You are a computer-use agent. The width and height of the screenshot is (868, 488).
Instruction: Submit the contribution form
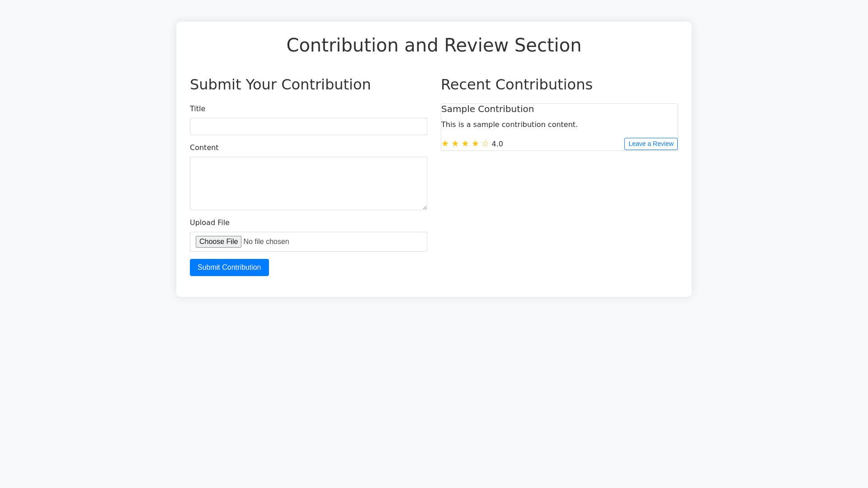[x=229, y=267]
